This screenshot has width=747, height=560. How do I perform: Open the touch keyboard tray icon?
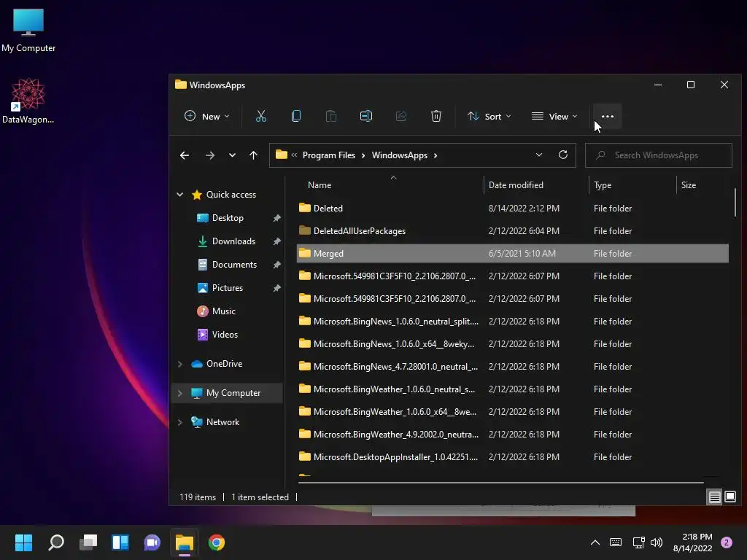(x=616, y=542)
